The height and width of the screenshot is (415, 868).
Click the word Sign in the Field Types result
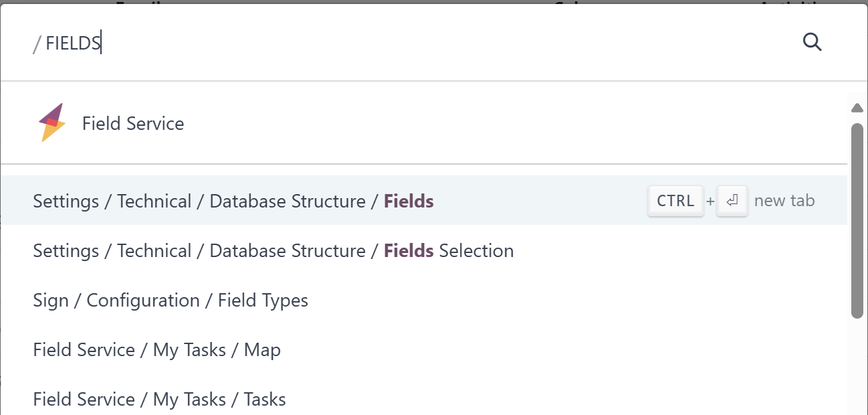(x=51, y=301)
